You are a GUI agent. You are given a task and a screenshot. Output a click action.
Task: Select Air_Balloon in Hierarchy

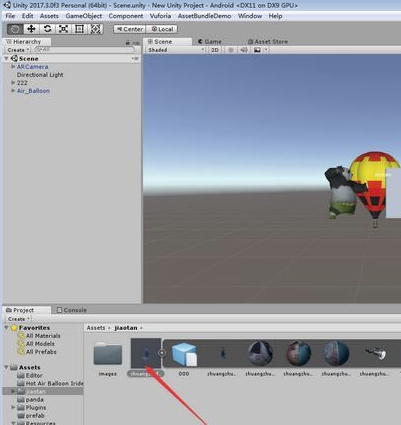coord(33,91)
